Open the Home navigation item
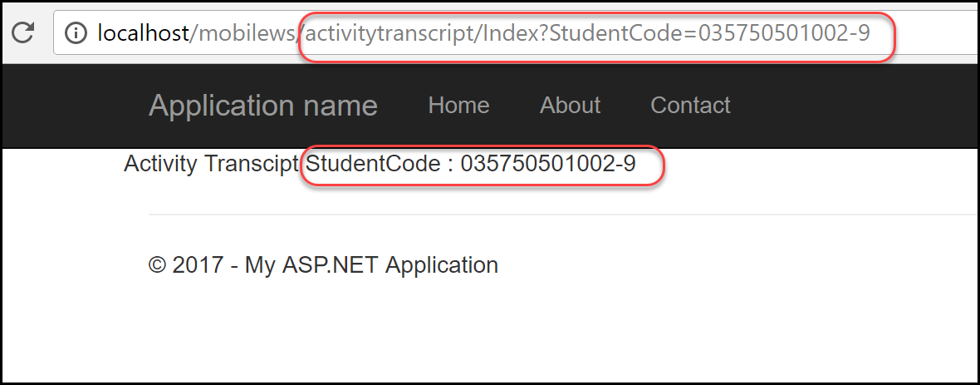 458,106
